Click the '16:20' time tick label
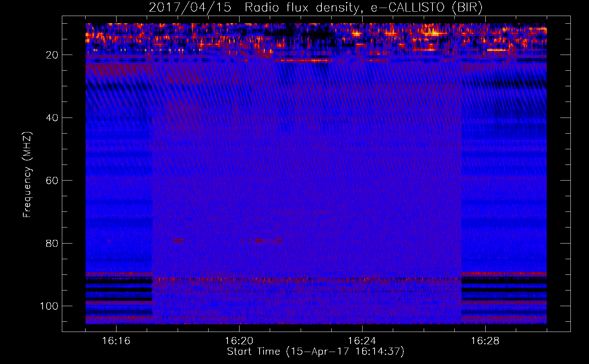 pyautogui.click(x=239, y=341)
